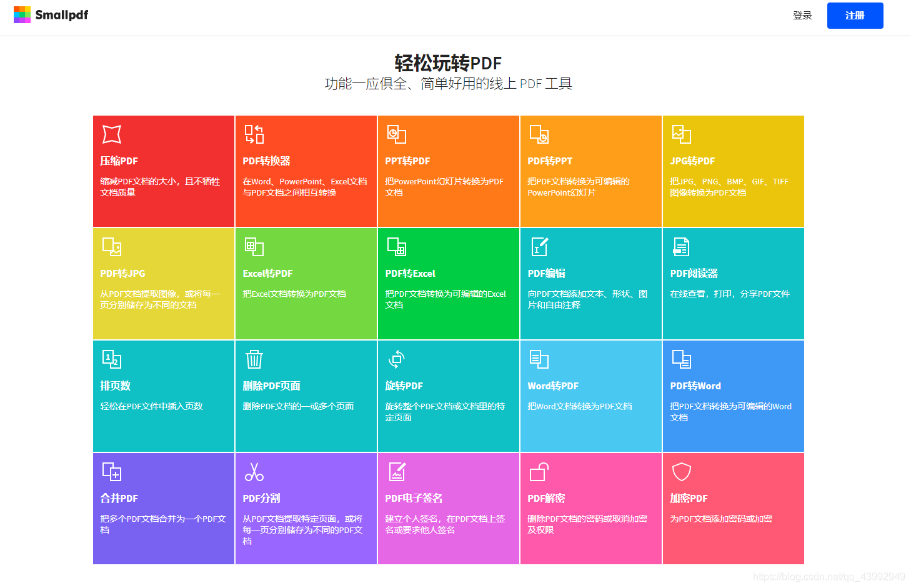Screen dimensions: 911x588
Task: Open the PDF转Excel tile icon
Action: tap(397, 247)
